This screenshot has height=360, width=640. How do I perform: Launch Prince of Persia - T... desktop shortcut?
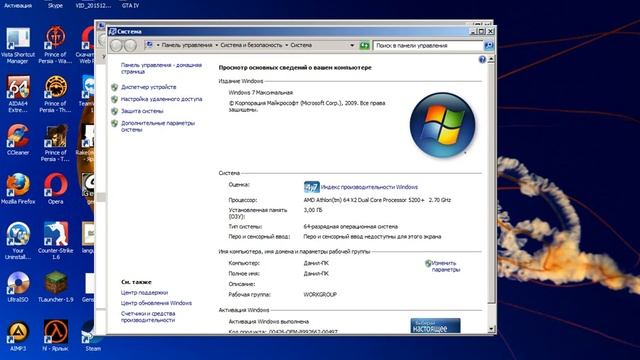click(55, 143)
